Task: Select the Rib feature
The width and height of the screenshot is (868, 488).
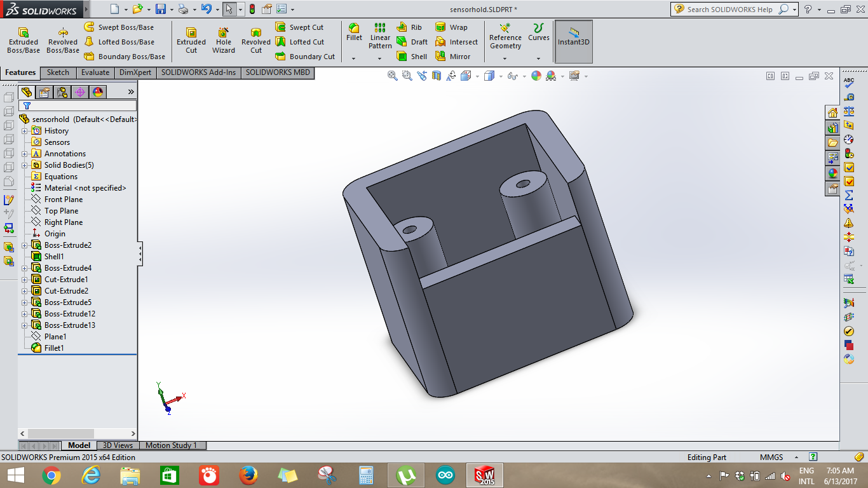Action: tap(409, 27)
